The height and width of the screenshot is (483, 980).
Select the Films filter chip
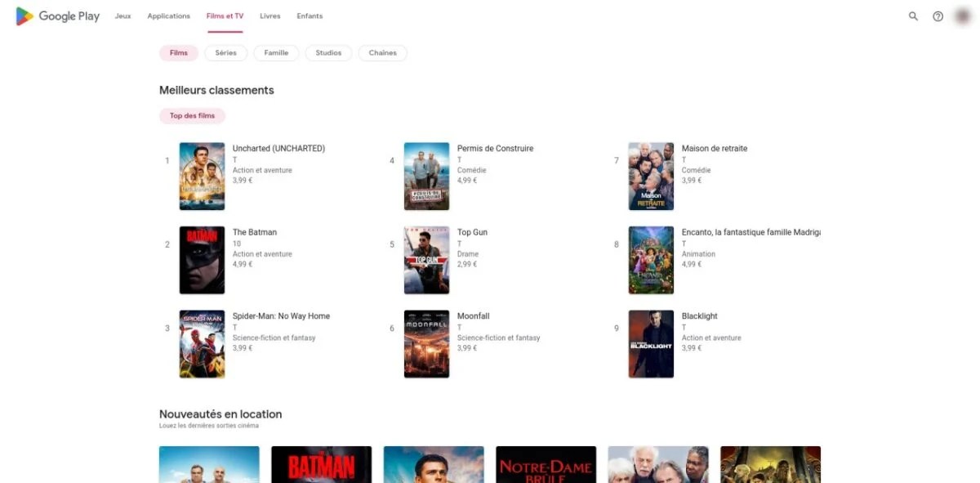[x=179, y=53]
